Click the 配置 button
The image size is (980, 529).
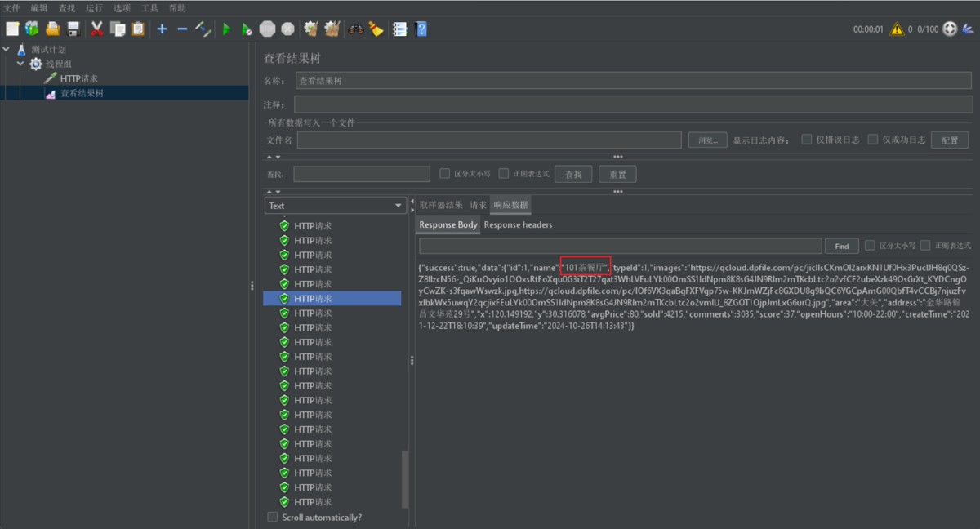(949, 140)
